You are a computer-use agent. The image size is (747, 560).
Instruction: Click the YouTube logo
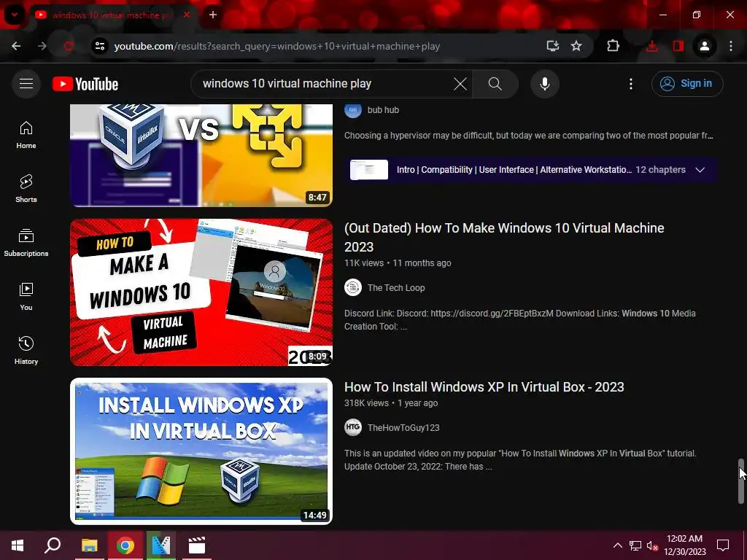point(85,84)
